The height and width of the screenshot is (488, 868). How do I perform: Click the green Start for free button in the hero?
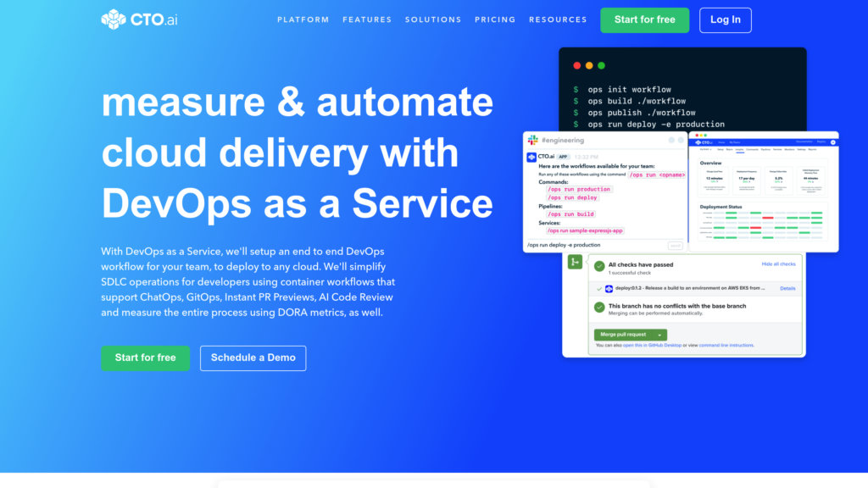pos(145,358)
